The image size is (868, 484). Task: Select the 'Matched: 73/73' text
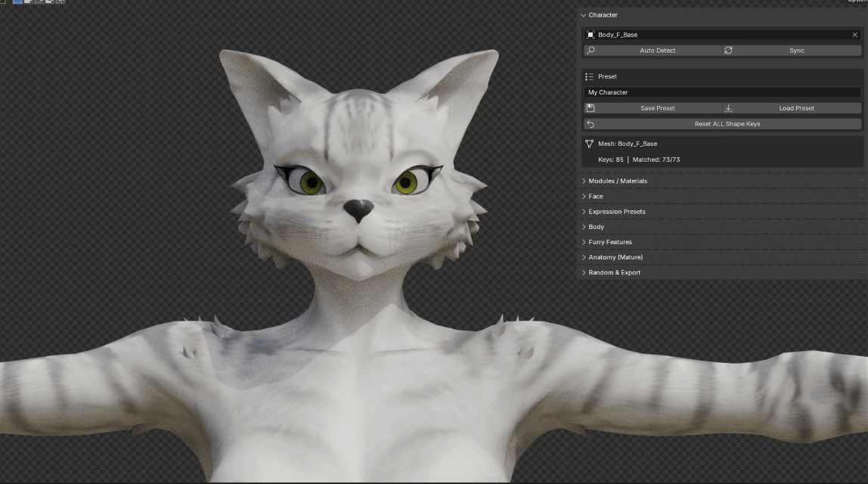click(x=656, y=160)
